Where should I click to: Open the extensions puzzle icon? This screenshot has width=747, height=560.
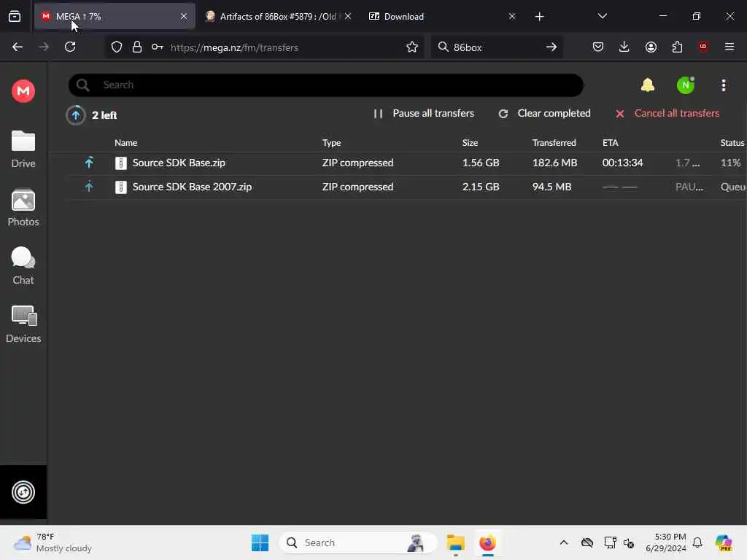tap(677, 47)
